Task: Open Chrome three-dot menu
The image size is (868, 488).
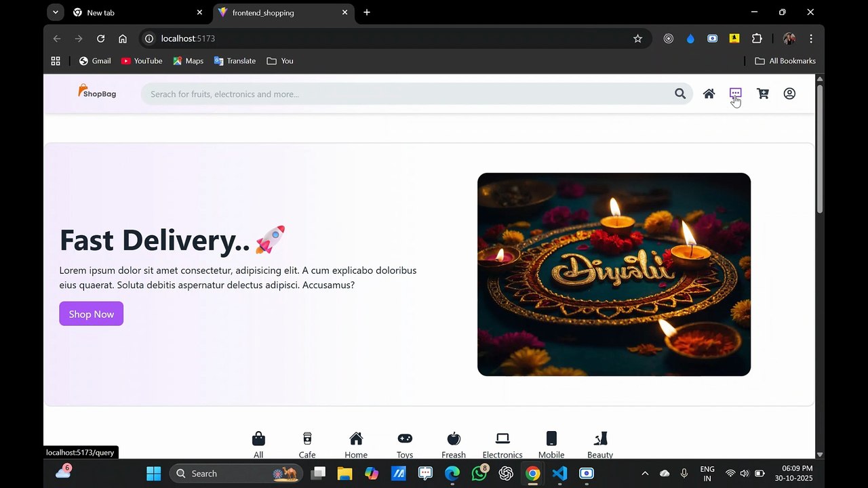Action: 811,39
